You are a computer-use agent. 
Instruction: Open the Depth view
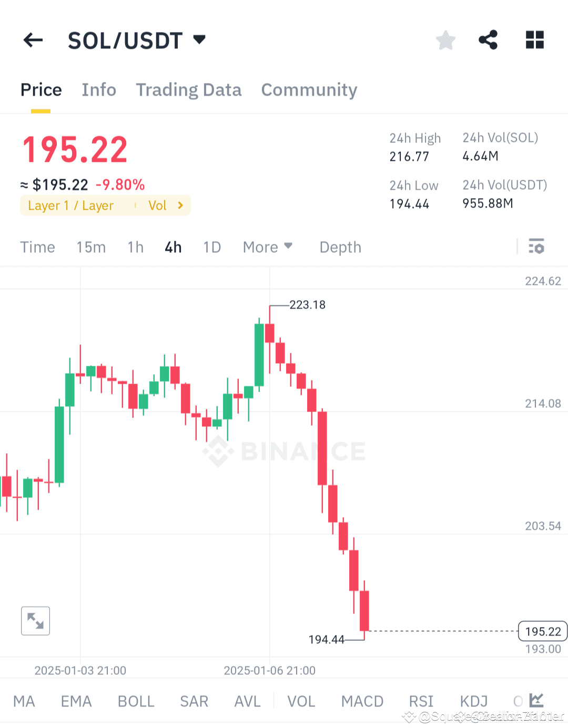pos(340,247)
